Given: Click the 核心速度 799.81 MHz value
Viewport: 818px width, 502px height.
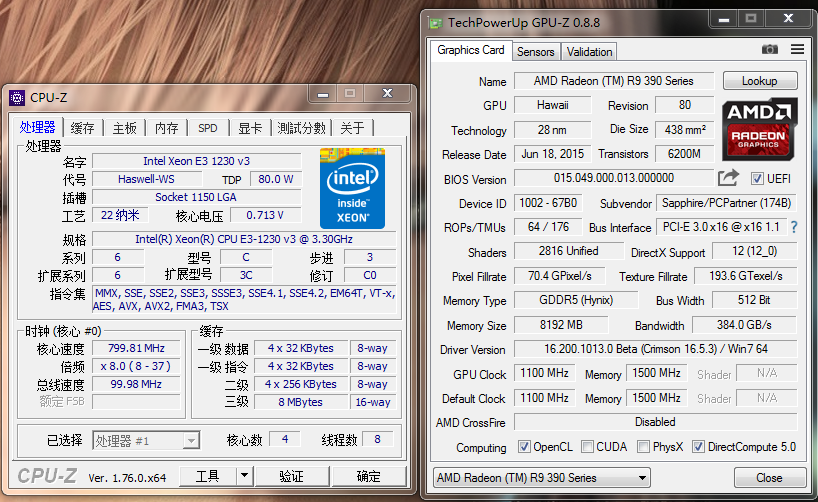Looking at the screenshot, I should tap(136, 348).
